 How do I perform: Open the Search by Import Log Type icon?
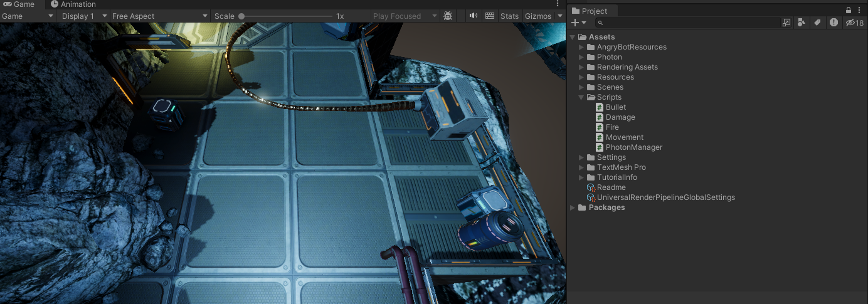pyautogui.click(x=834, y=23)
